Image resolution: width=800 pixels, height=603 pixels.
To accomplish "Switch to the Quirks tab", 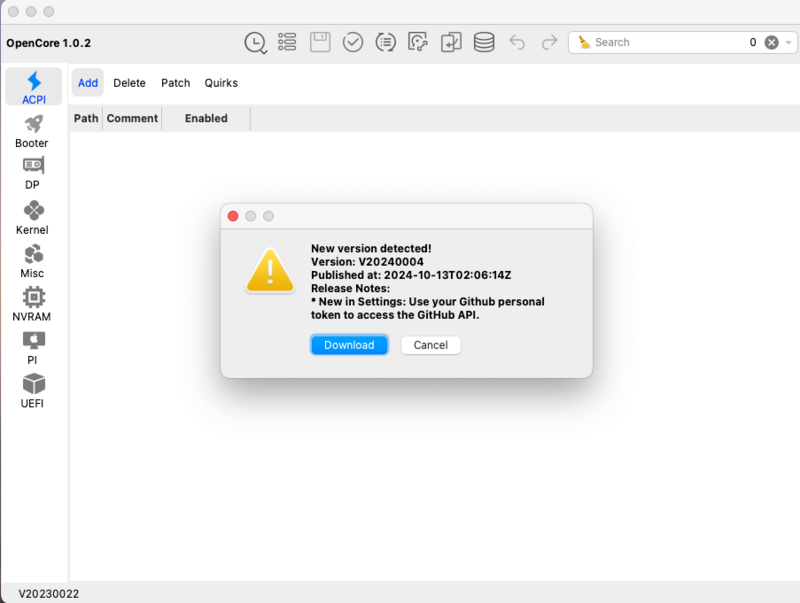I will coord(221,83).
